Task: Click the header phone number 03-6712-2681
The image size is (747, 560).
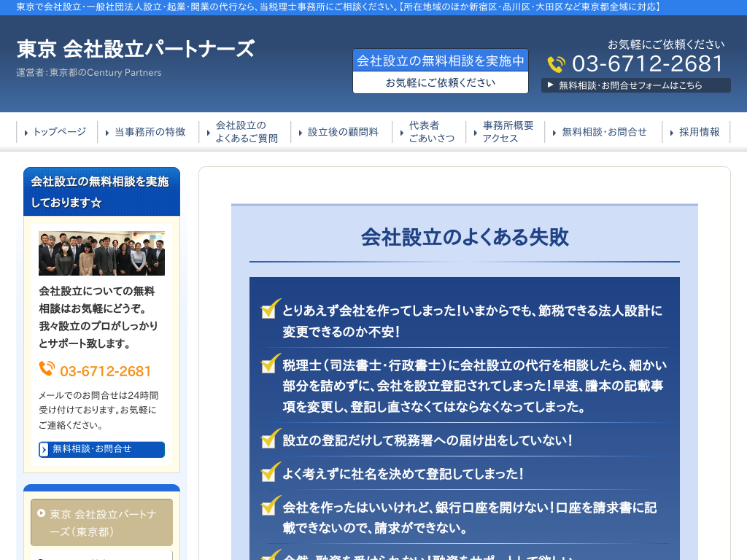Action: (648, 64)
